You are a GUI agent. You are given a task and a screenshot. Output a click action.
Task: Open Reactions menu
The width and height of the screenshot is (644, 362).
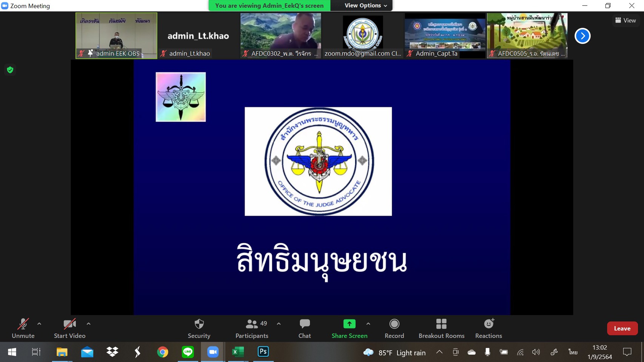[x=488, y=328]
